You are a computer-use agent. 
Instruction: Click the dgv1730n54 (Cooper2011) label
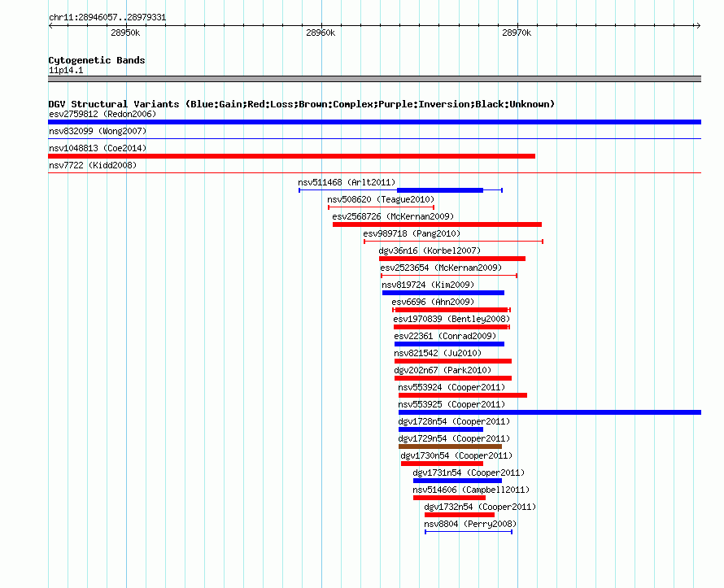pos(456,455)
